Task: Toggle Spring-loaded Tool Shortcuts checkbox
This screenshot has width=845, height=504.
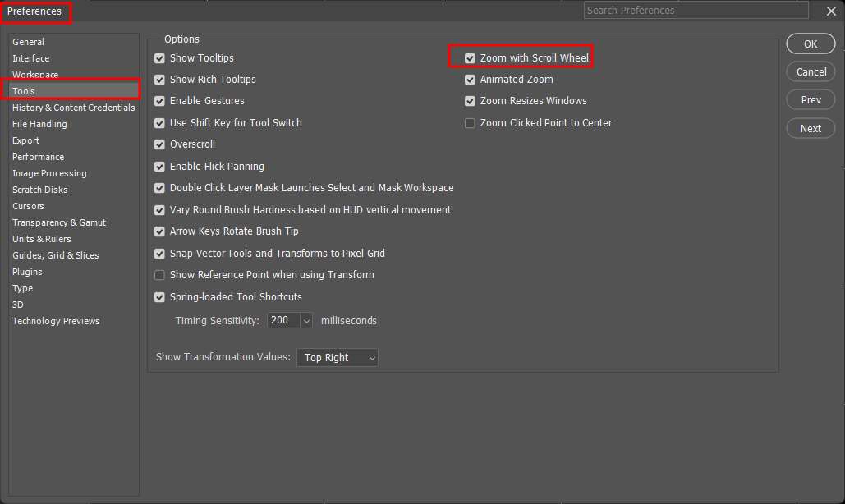Action: click(159, 297)
